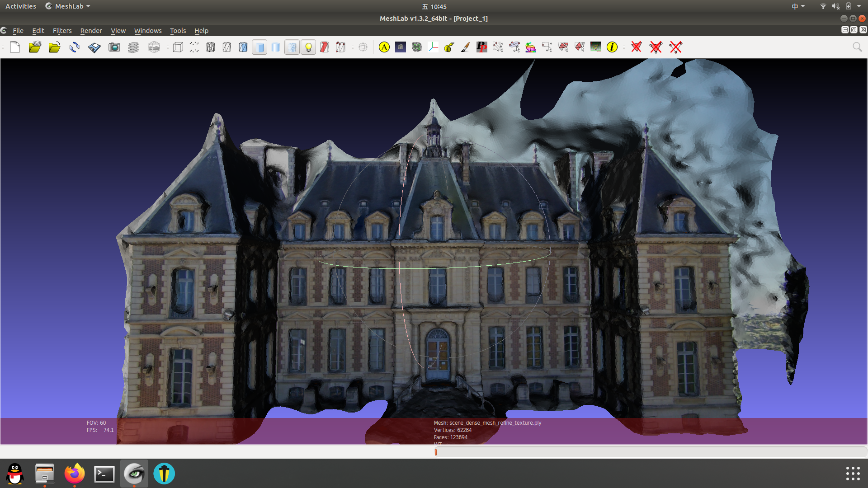Reload the current mesh

[x=75, y=47]
